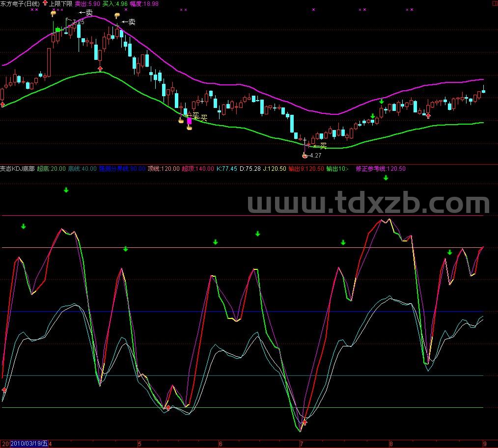498x448 pixels.
Task: Click the 卖出:5.90 value
Action: tap(87, 3)
